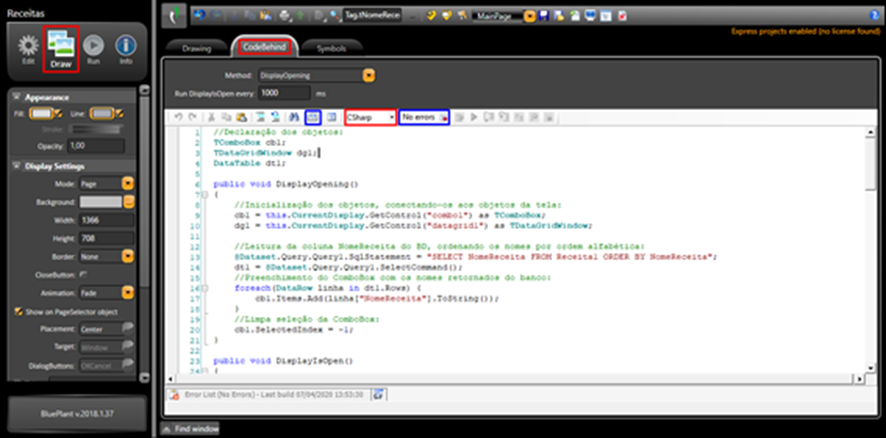
Task: Expand the Mode Page dropdown
Action: point(128,184)
